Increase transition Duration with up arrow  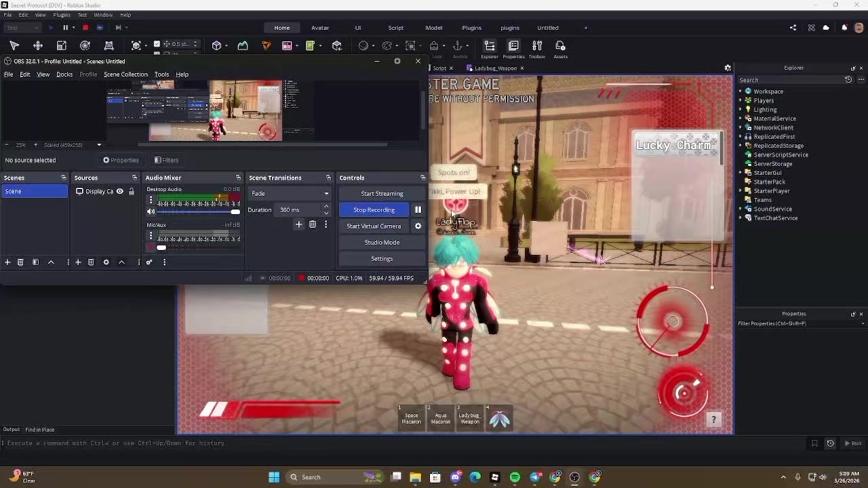(326, 207)
